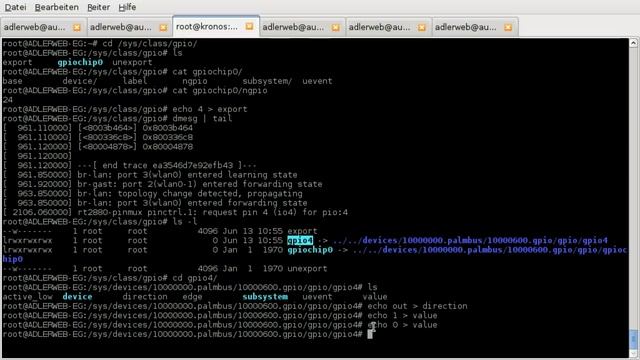Viewport: 640px width, 360px height.
Task: Click 'label' in the gpiochip0 completion list
Action: 135,81
